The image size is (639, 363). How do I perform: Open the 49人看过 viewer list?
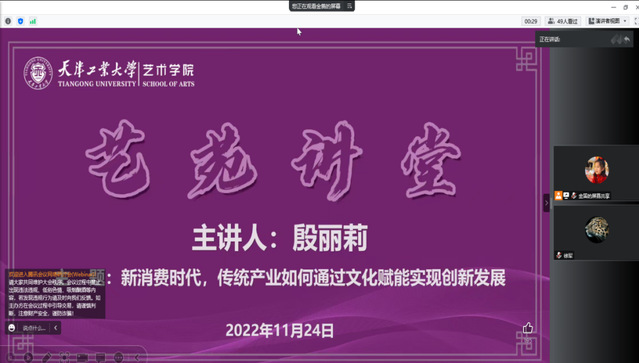pos(563,21)
